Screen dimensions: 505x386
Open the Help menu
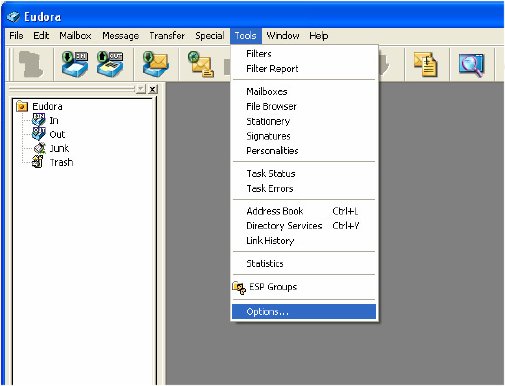pos(319,36)
